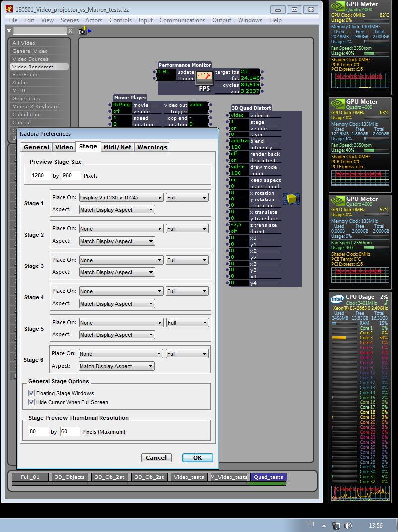The image size is (398, 532).
Task: Click the NVIDIA logo in third GPU Meter
Action: [x=338, y=201]
